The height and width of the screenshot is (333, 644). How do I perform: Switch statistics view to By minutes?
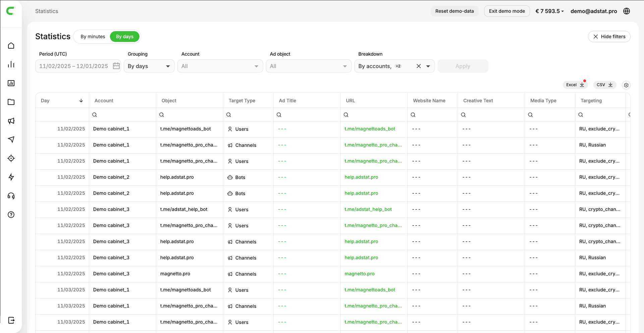(93, 37)
